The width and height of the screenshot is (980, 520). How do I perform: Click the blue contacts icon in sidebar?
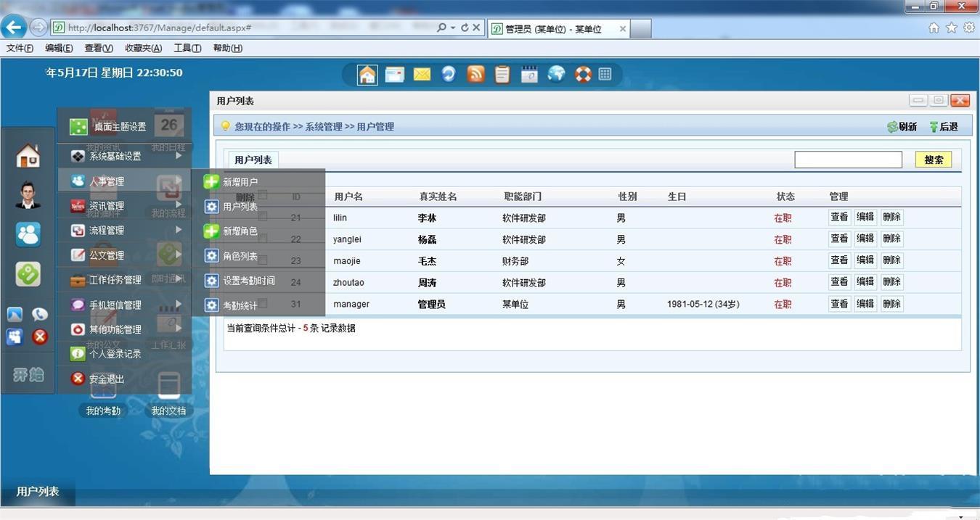(28, 234)
